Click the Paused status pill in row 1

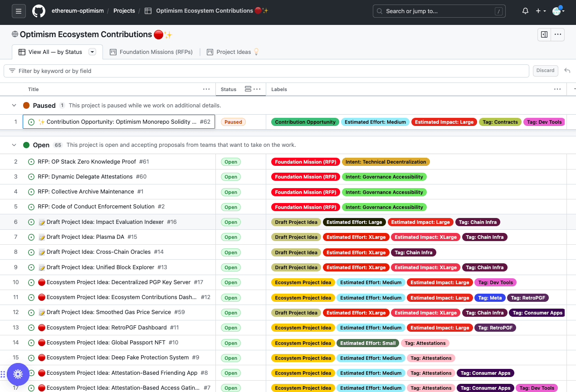(x=233, y=122)
